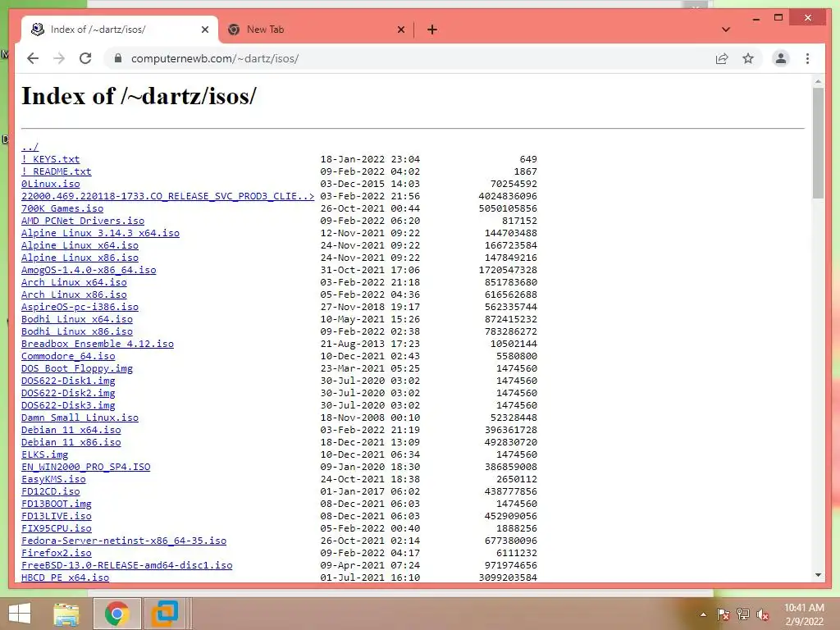Open AMD_PCNet_Drivers.iso link
This screenshot has width=840, height=630.
83,221
